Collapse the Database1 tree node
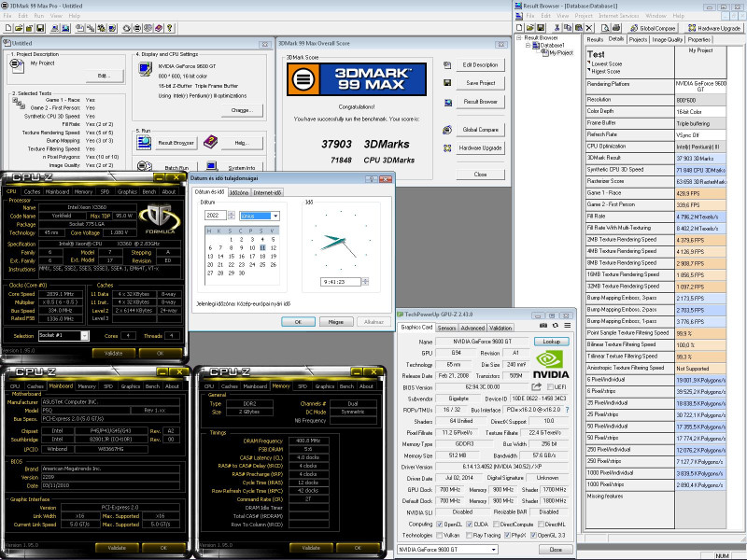 click(x=528, y=45)
